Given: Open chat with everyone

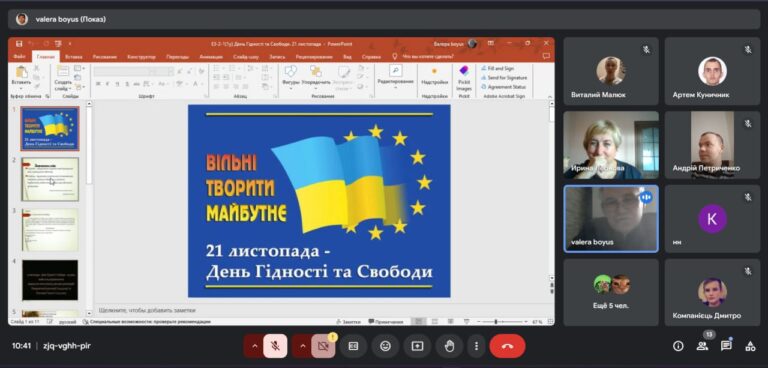Looking at the screenshot, I should (x=726, y=346).
